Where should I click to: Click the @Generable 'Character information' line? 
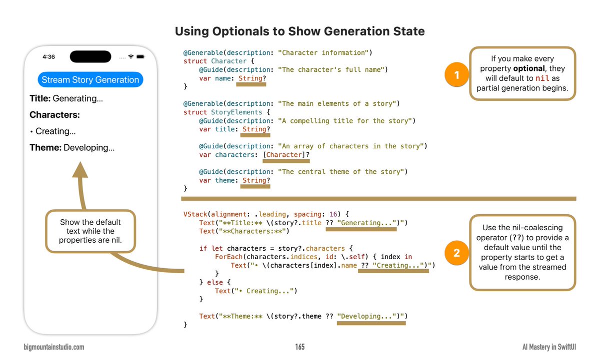(x=277, y=52)
